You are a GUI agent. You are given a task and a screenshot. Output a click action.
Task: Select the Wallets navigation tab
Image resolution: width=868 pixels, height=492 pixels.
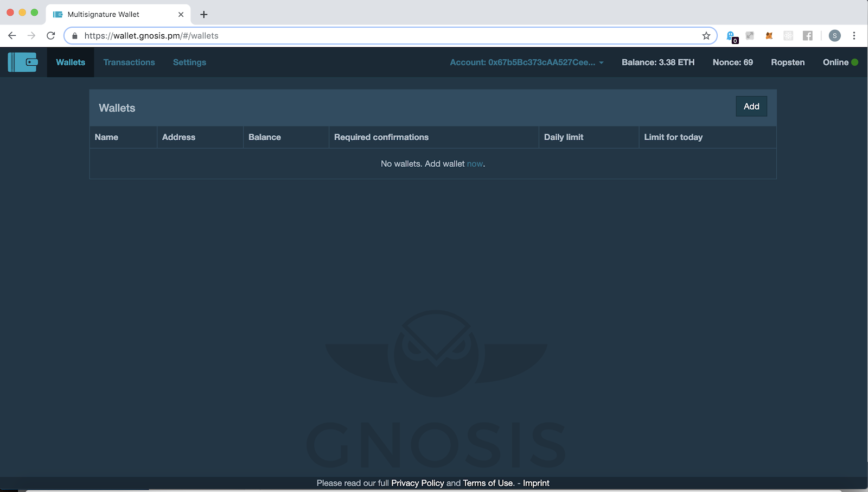click(x=71, y=62)
